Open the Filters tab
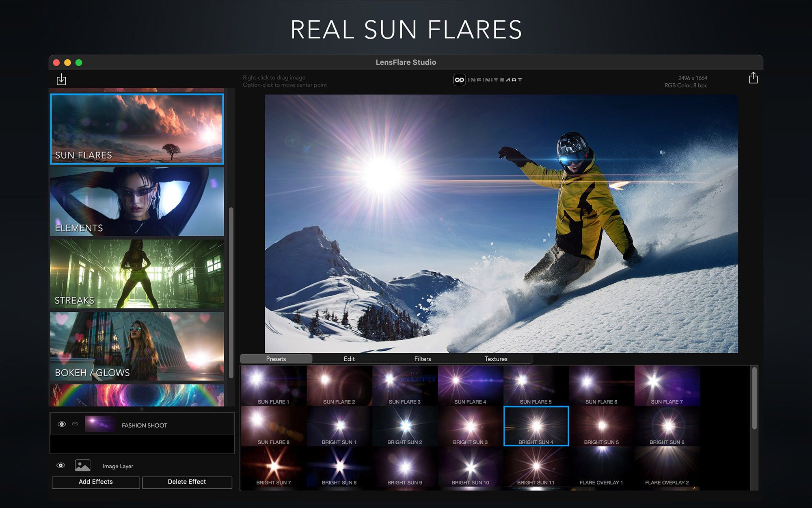812x508 pixels. (x=422, y=359)
